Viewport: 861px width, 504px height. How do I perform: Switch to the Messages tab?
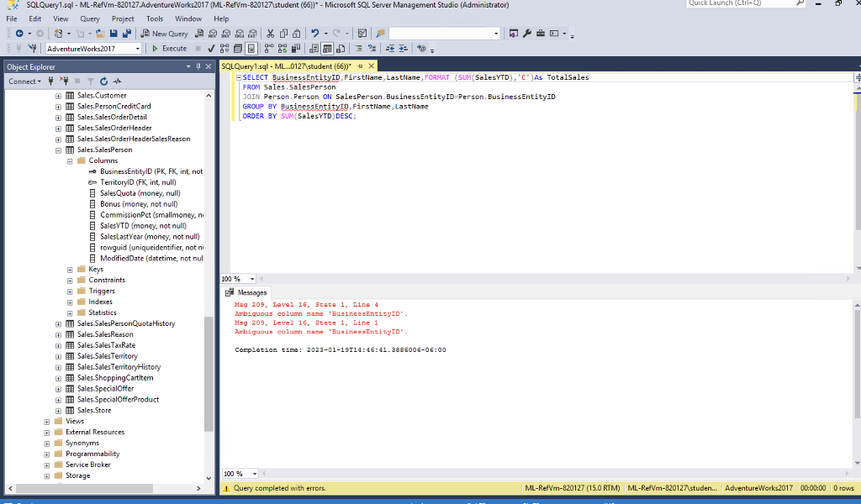coord(246,292)
